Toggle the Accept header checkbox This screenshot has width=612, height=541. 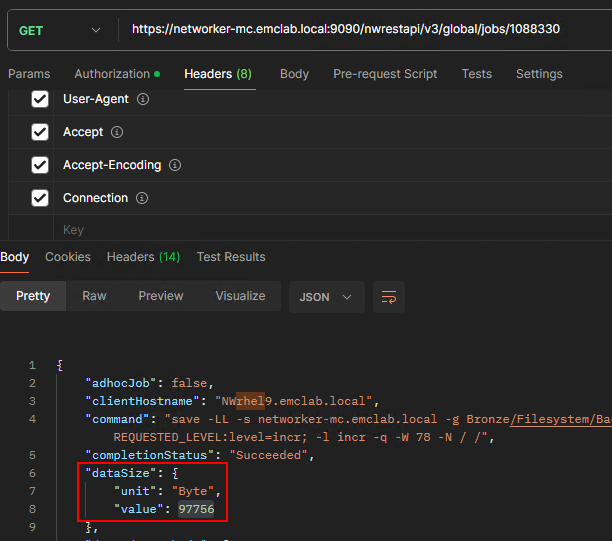tap(40, 132)
